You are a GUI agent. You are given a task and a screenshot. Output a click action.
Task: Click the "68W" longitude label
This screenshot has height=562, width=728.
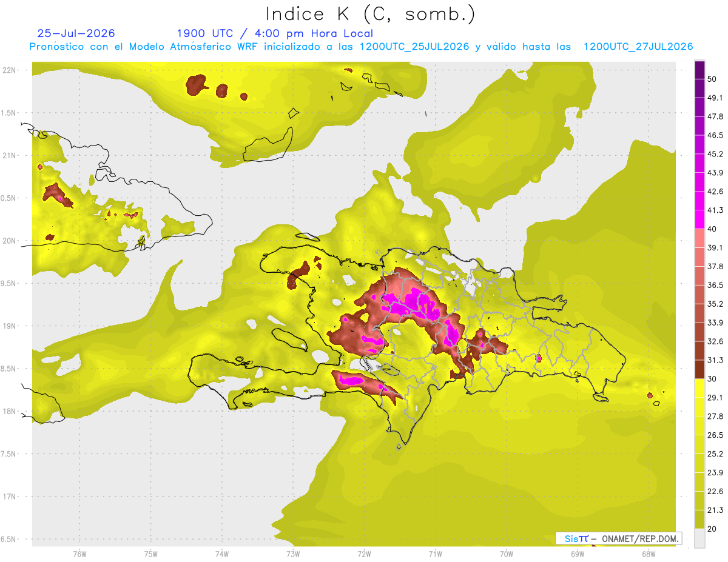[648, 554]
